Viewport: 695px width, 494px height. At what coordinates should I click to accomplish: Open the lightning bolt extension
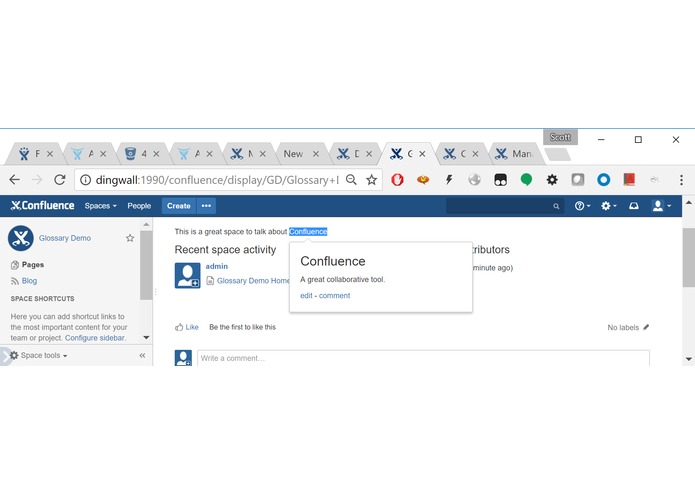pyautogui.click(x=449, y=179)
